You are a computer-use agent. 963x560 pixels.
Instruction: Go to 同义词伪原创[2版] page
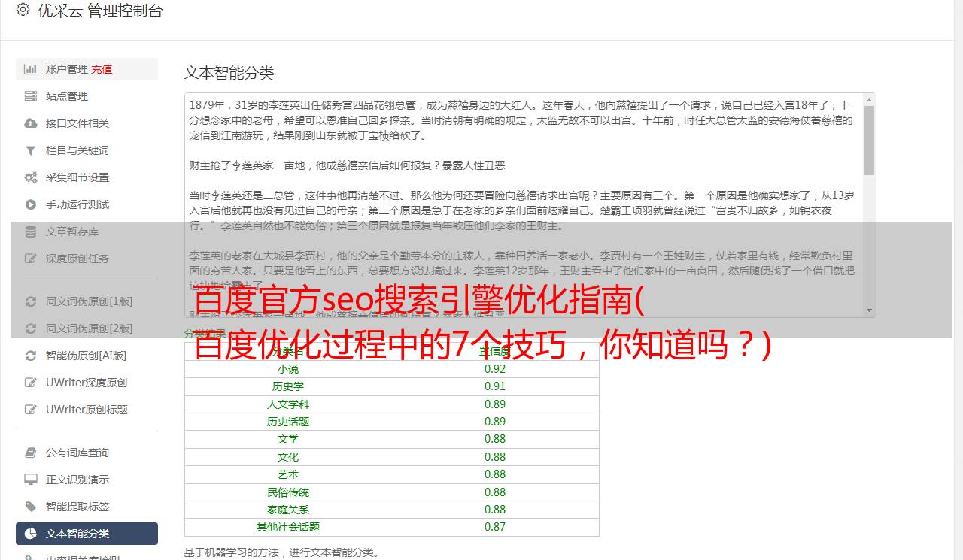pyautogui.click(x=87, y=328)
